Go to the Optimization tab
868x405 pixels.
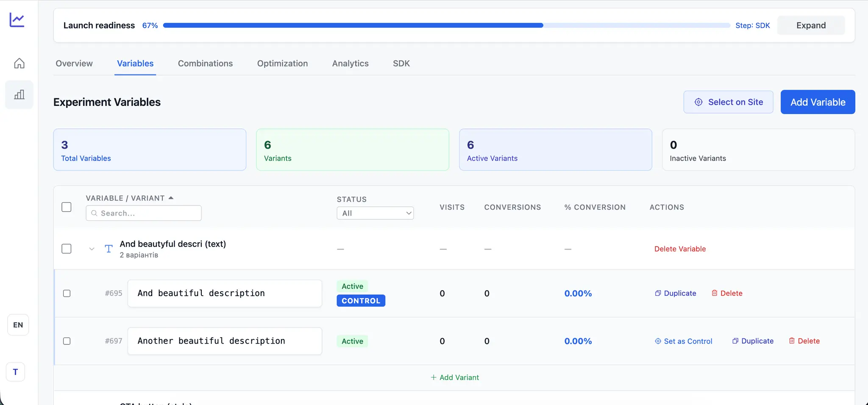tap(282, 64)
